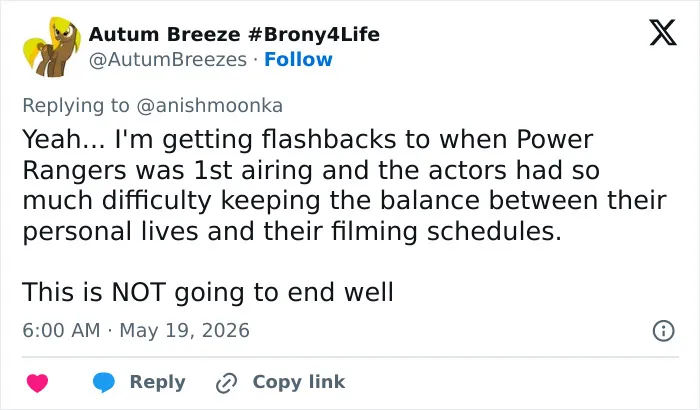Like the tweet with the pink heart
Screen dimensions: 700x410
(38, 383)
